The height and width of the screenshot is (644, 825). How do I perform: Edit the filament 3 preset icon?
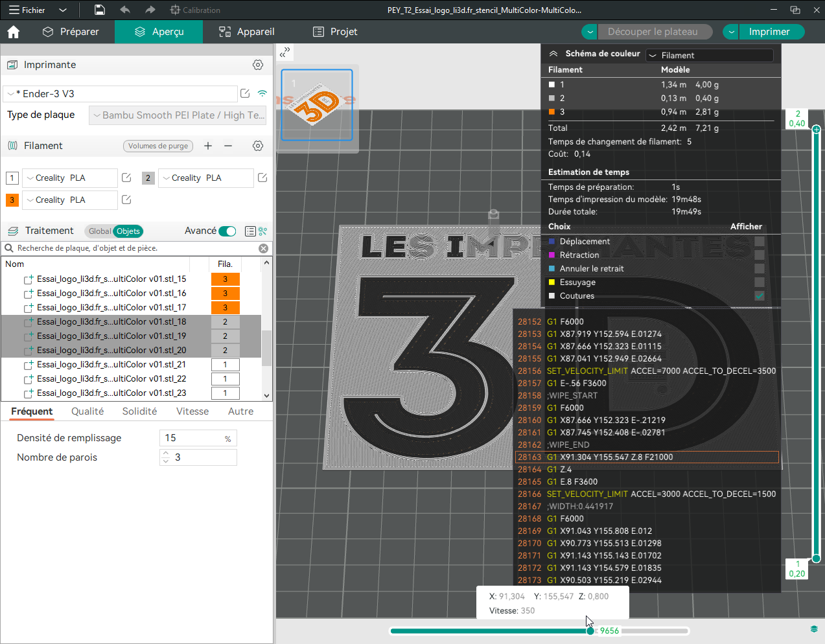(x=127, y=200)
